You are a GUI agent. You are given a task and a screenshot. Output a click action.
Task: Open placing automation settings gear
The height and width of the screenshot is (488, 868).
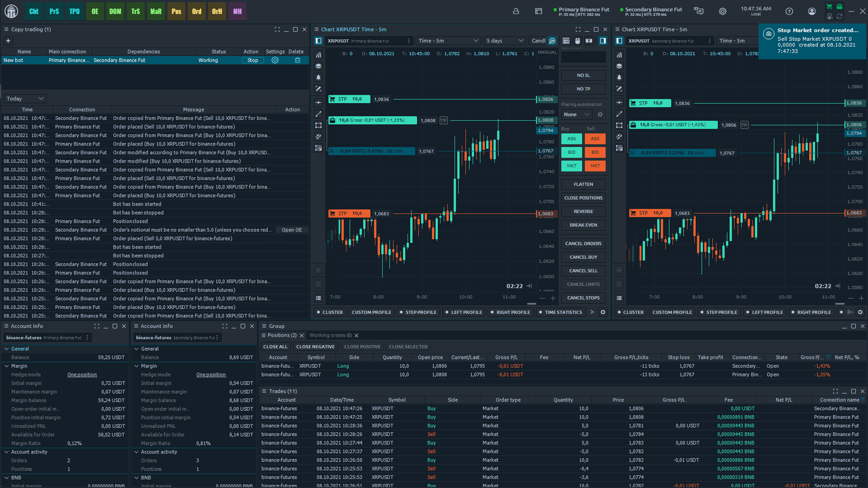tap(600, 114)
